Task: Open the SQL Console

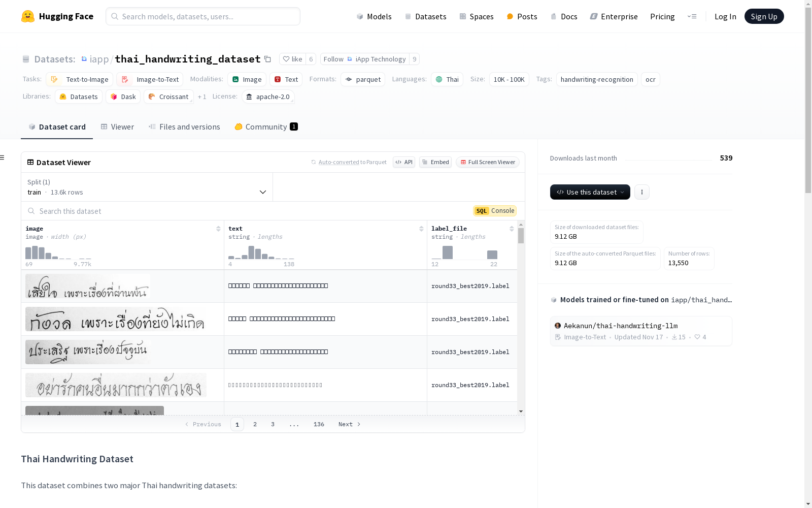Action: [495, 211]
